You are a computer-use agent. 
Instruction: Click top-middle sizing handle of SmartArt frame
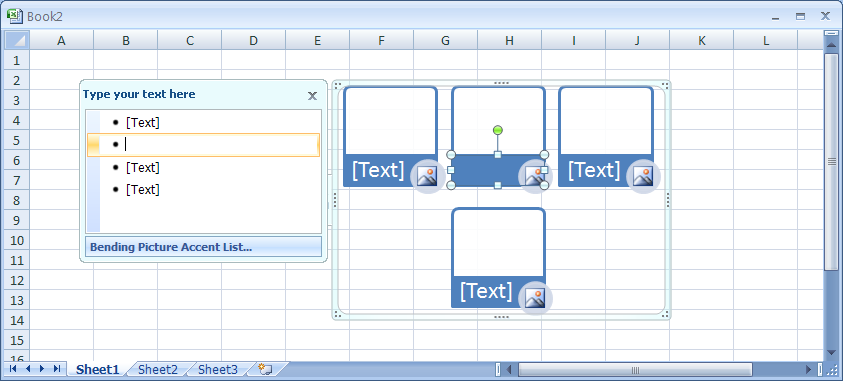(x=501, y=83)
